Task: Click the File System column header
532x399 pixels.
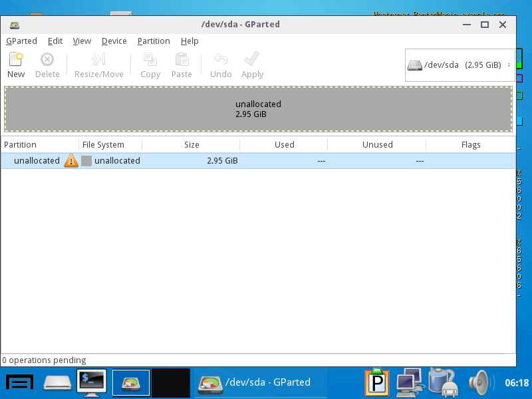Action: [x=103, y=144]
